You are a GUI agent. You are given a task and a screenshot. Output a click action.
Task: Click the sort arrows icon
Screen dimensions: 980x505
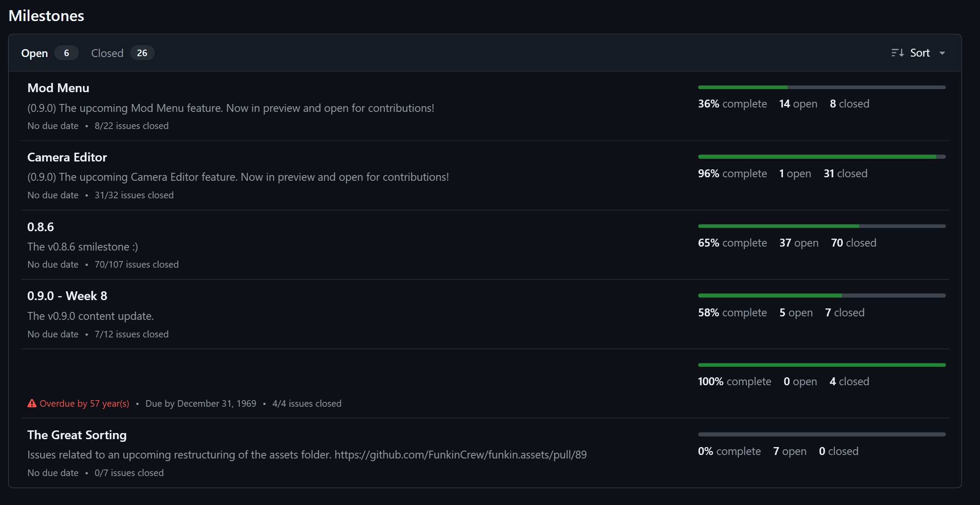pyautogui.click(x=898, y=53)
